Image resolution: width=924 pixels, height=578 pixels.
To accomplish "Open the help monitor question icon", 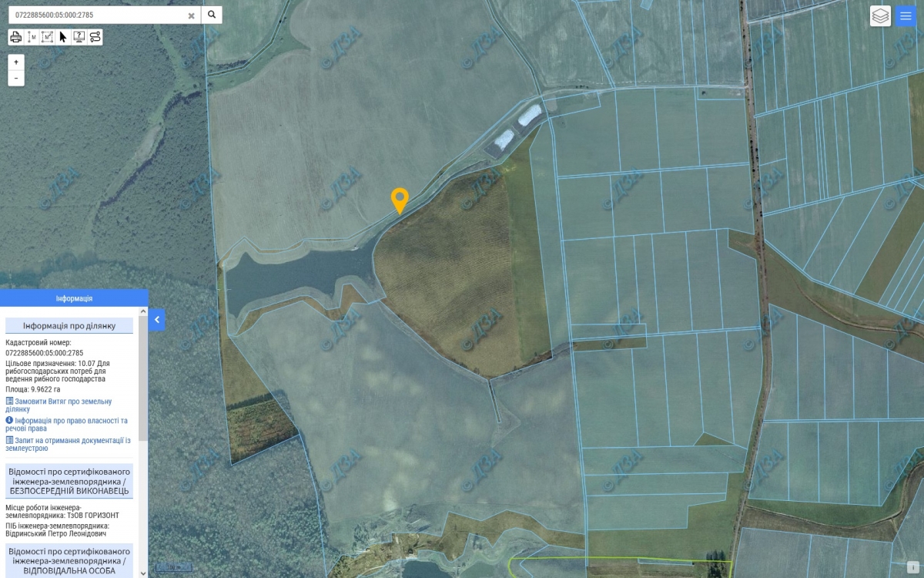I will point(79,37).
